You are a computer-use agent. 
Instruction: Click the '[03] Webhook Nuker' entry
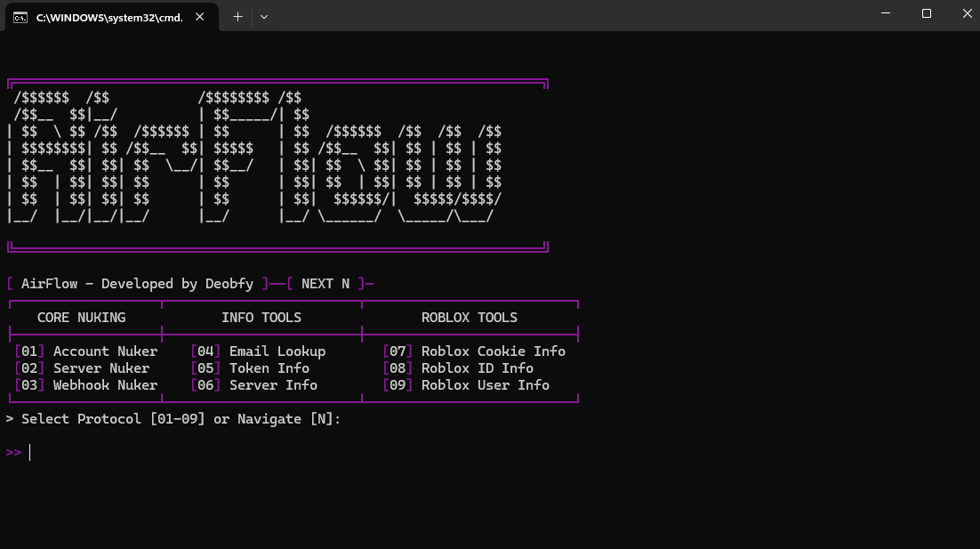tap(86, 385)
